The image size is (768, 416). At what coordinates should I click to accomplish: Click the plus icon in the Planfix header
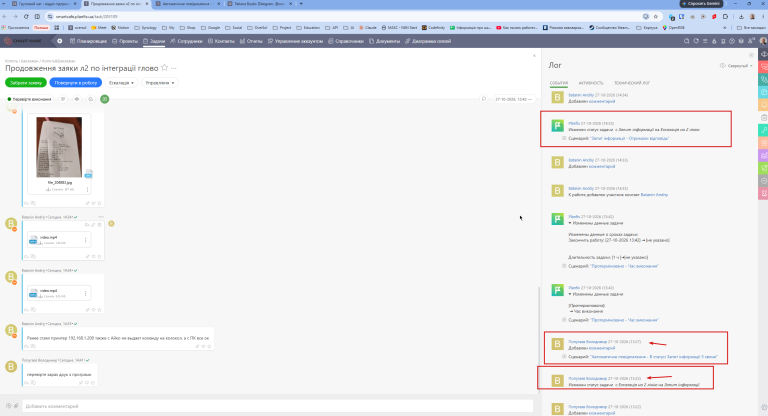click(x=59, y=41)
